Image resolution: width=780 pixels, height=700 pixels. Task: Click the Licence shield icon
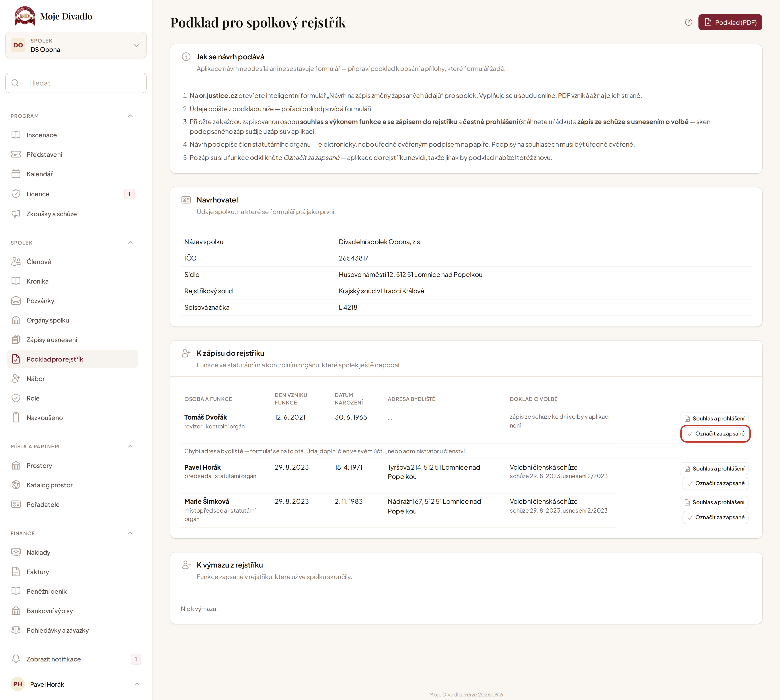(16, 194)
